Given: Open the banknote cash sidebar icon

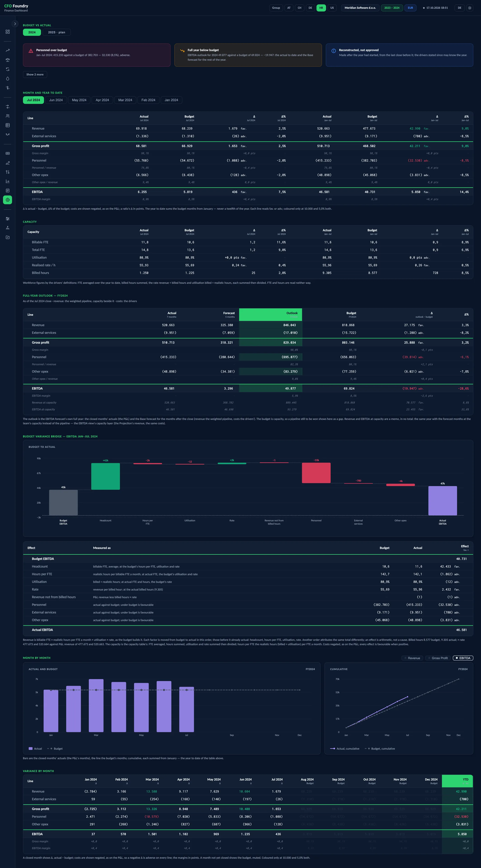Looking at the screenshot, I should (x=7, y=153).
